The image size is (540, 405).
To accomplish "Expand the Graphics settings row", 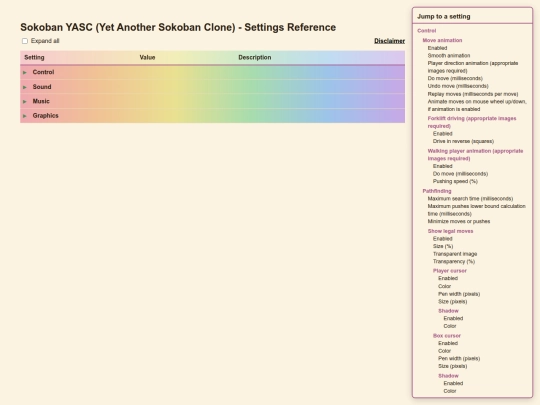I will click(x=212, y=116).
